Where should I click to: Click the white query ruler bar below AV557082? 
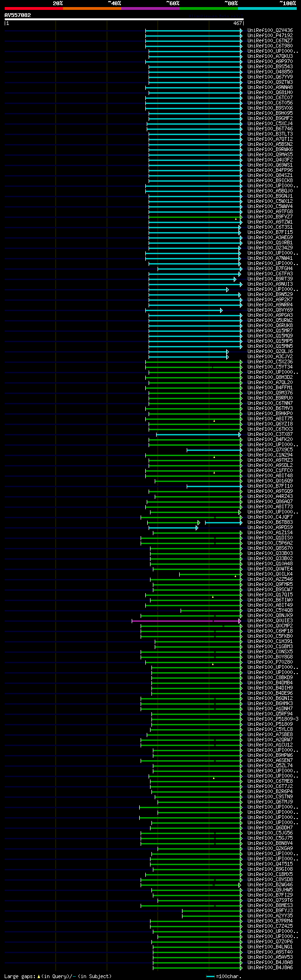(124, 19)
